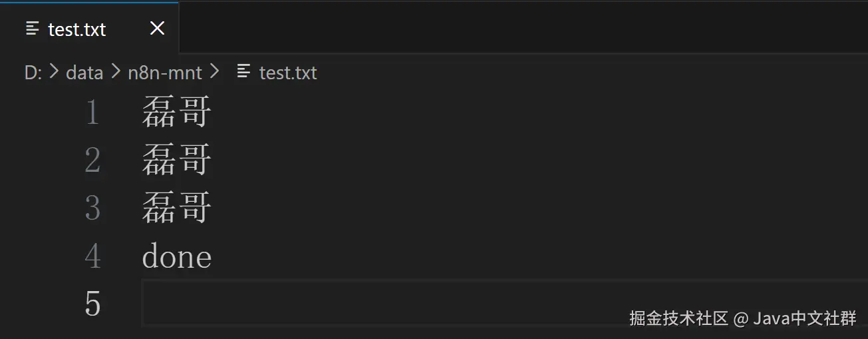Place cursor in "磊哥" on line 3

click(177, 208)
